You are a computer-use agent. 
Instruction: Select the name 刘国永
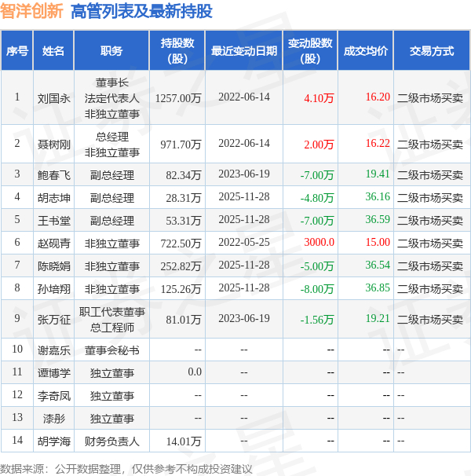point(53,98)
